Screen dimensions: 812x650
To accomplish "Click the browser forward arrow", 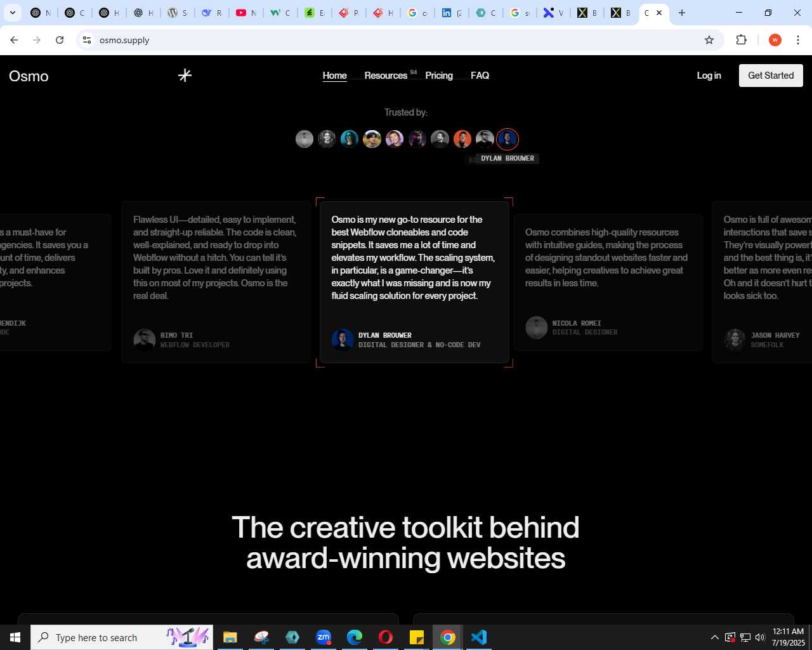I will [37, 40].
